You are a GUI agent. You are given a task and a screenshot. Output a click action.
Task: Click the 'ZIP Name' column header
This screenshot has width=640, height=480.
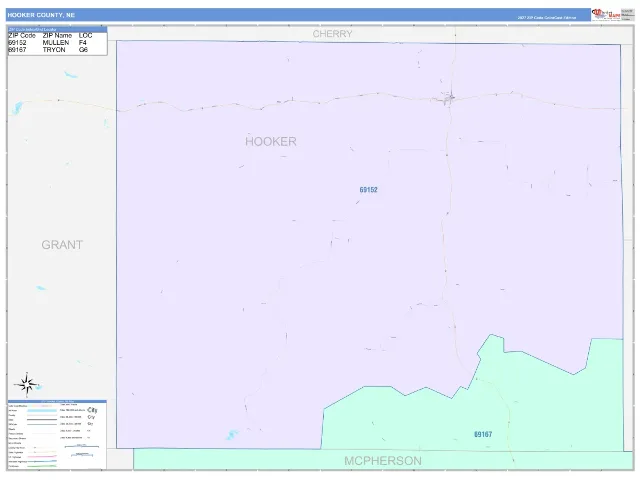click(57, 36)
